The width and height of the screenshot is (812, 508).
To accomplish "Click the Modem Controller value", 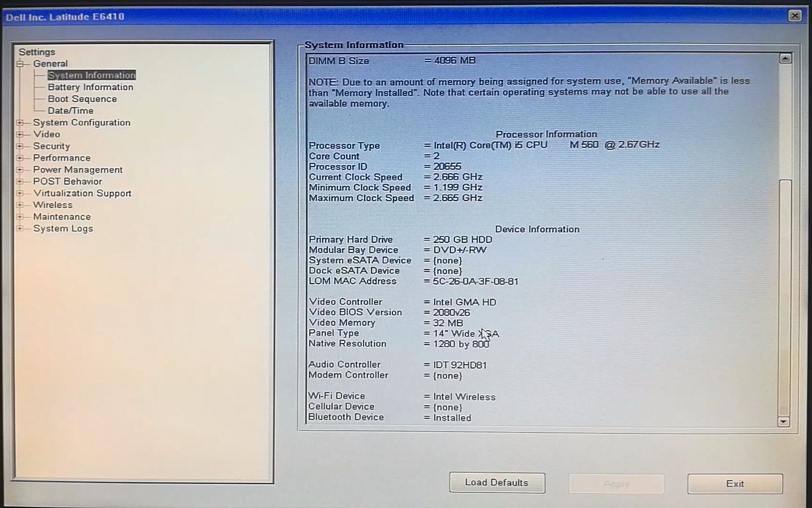I will [x=447, y=376].
